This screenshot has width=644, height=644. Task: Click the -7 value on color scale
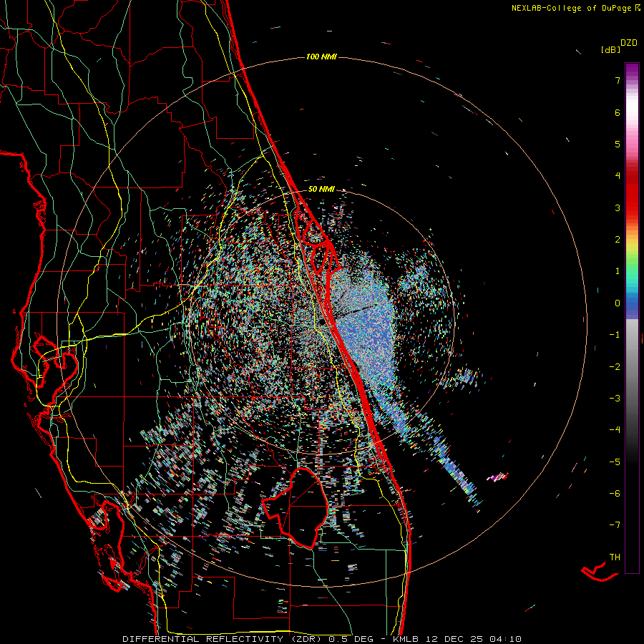click(x=615, y=525)
